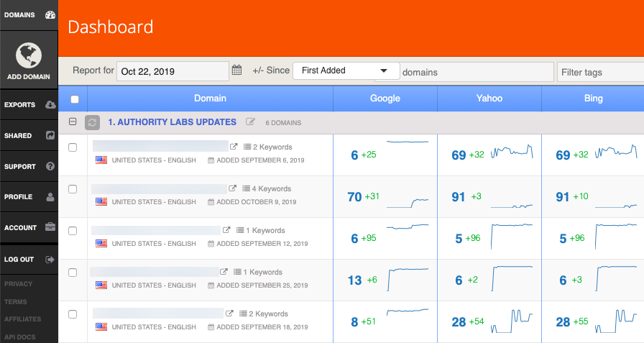Sort by the Yahoo column header
The height and width of the screenshot is (343, 644).
click(x=489, y=99)
